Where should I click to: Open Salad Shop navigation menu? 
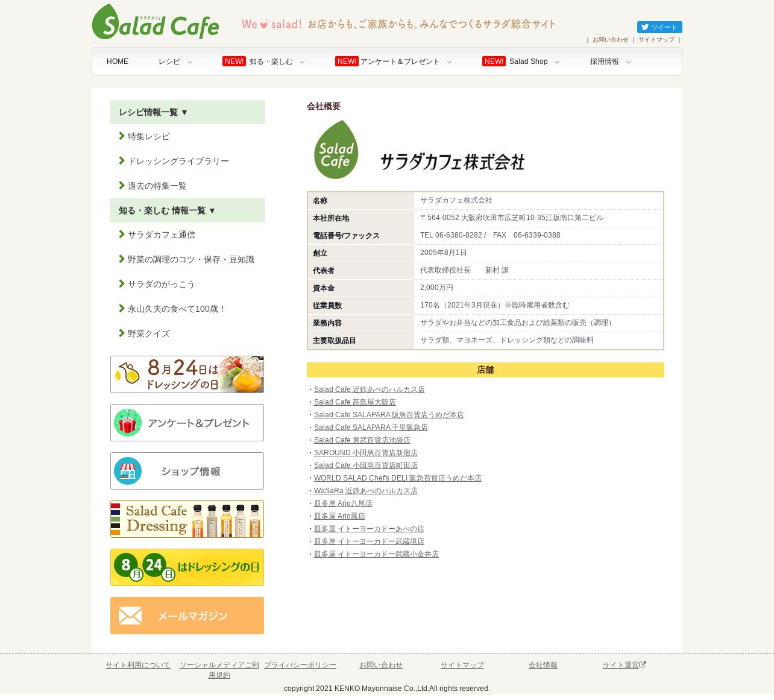(x=528, y=61)
